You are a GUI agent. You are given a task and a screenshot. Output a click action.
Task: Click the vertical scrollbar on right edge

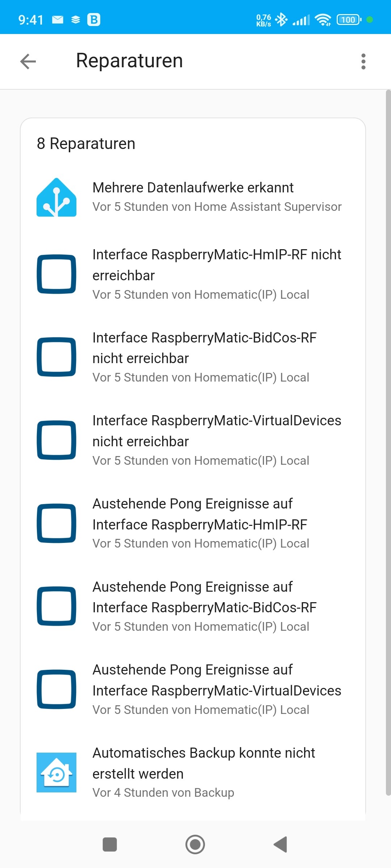tap(388, 443)
